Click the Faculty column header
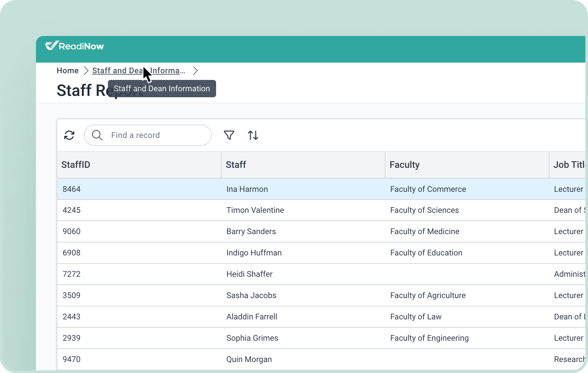This screenshot has width=588, height=373. [404, 165]
